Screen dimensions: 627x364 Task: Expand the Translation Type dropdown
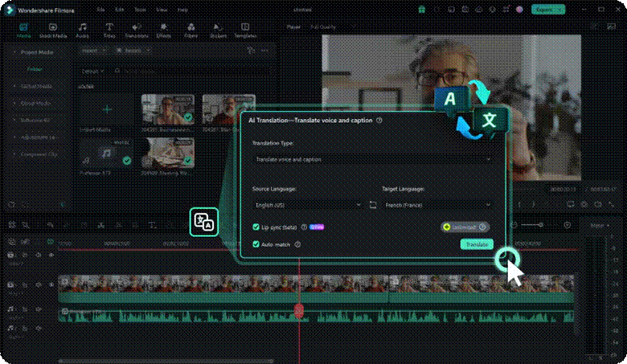pyautogui.click(x=373, y=159)
